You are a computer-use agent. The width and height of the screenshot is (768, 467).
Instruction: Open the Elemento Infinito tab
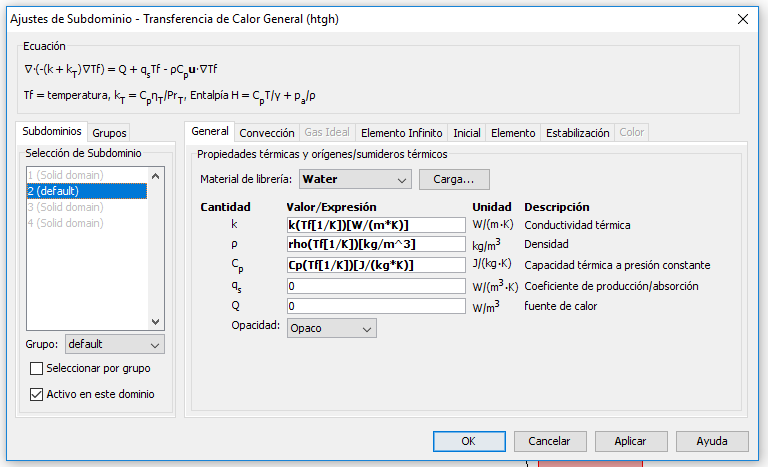click(x=401, y=133)
